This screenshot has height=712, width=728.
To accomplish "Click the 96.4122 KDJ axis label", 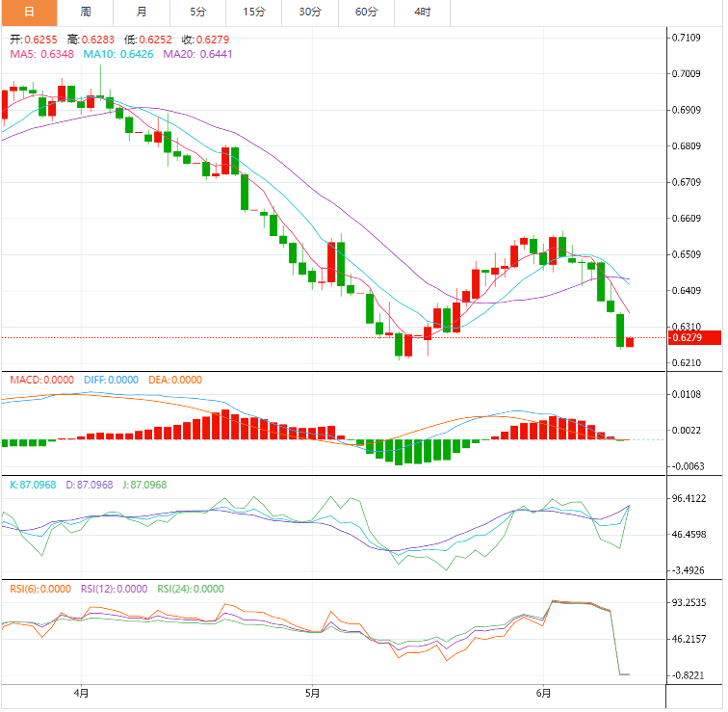I will click(x=689, y=499).
